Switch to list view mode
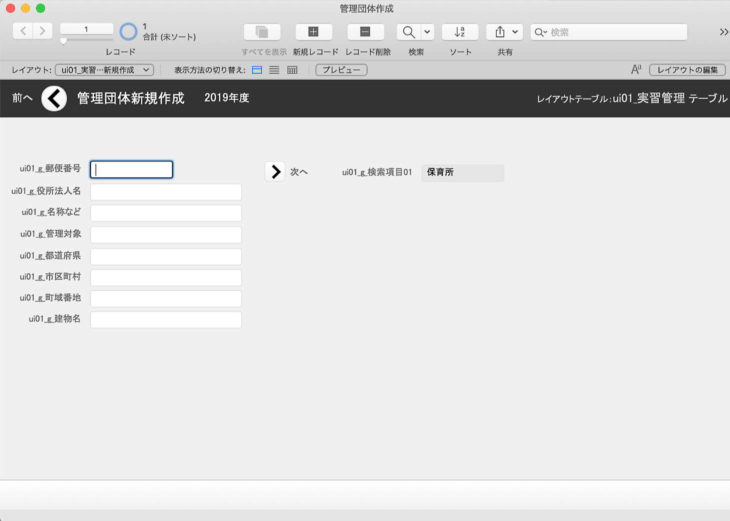Screen dimensions: 730x521 (x=274, y=70)
